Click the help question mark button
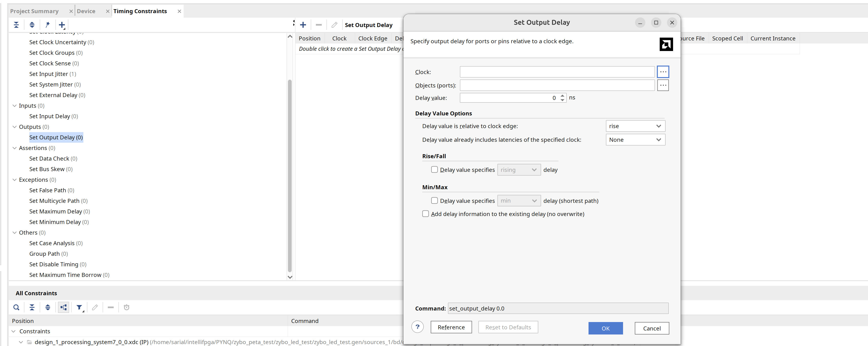 click(418, 327)
